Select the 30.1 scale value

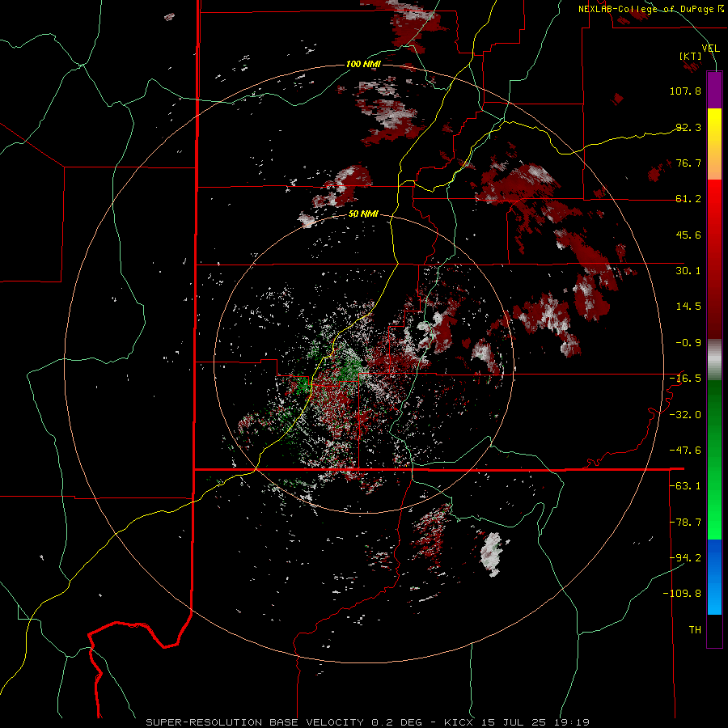click(x=688, y=271)
